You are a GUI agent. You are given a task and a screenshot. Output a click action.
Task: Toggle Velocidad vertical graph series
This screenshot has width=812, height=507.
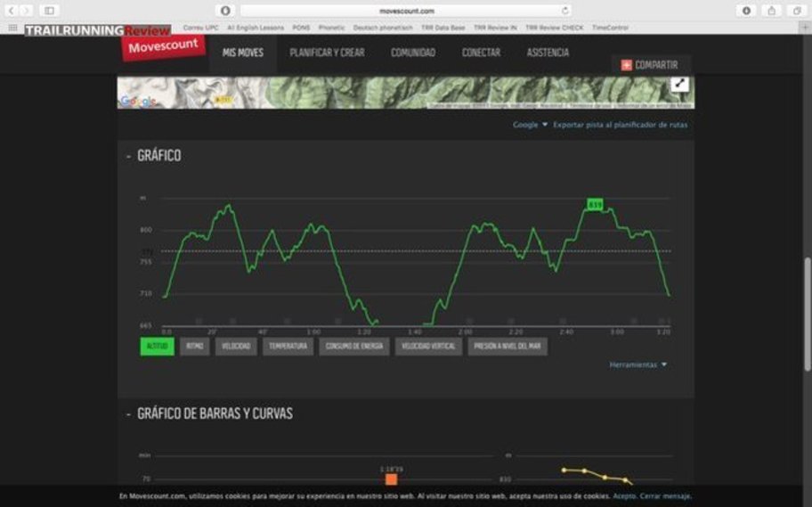428,347
